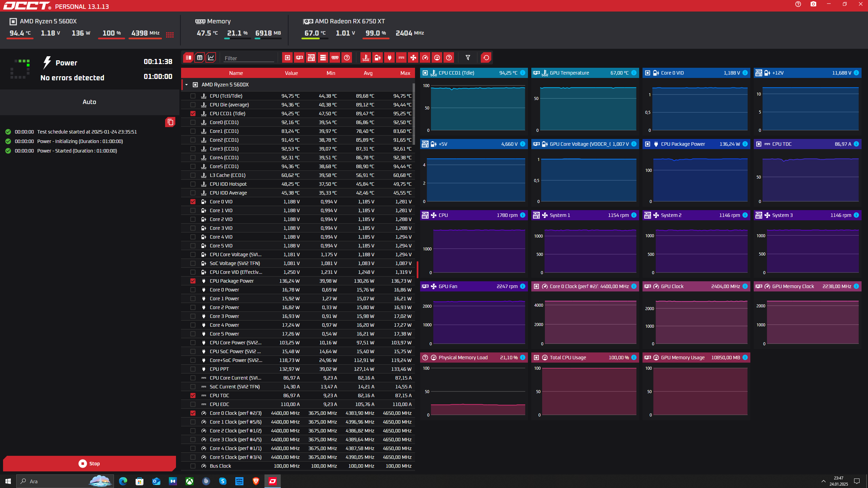Toggle the GPU sensor filter icon
Viewport: 868px width, 488px height.
299,58
